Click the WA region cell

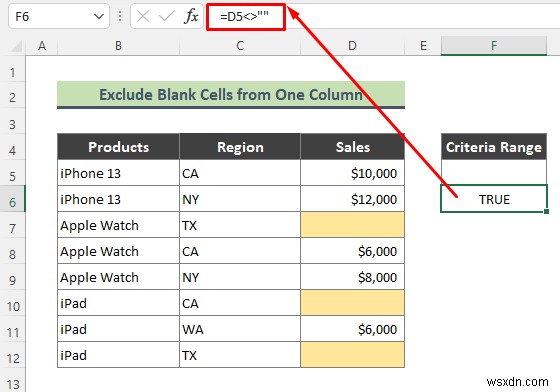[240, 329]
